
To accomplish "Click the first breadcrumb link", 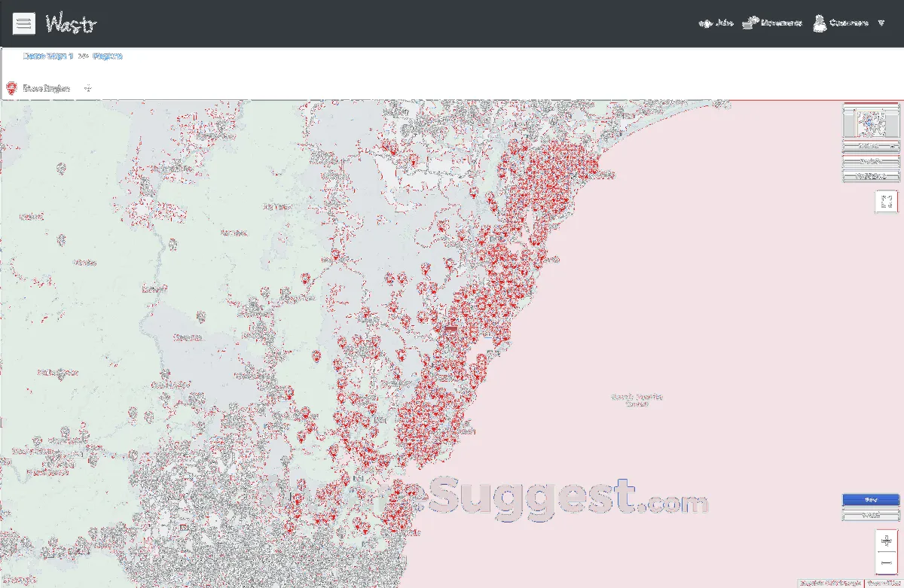I will pyautogui.click(x=47, y=56).
